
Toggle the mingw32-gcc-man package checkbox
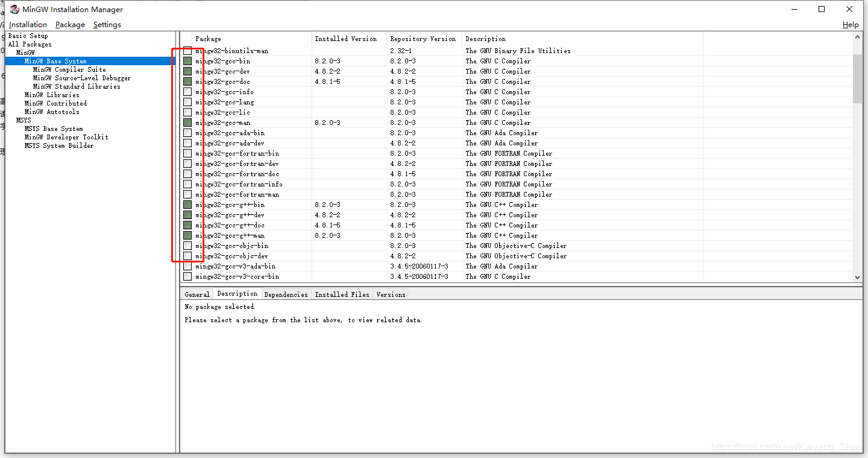tap(187, 122)
